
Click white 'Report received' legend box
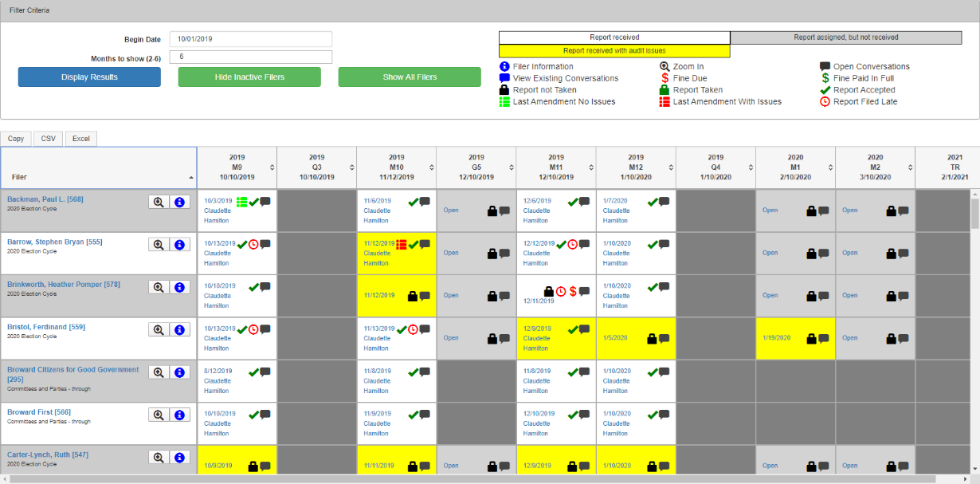click(x=614, y=37)
